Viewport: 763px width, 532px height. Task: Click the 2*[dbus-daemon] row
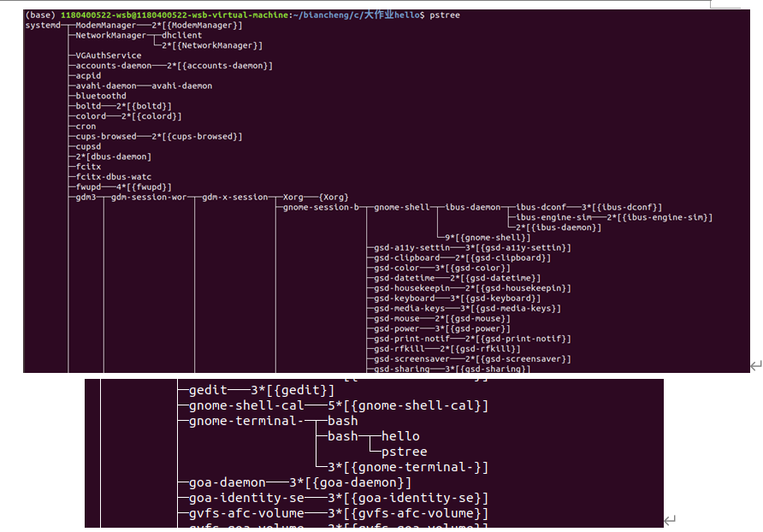114,157
